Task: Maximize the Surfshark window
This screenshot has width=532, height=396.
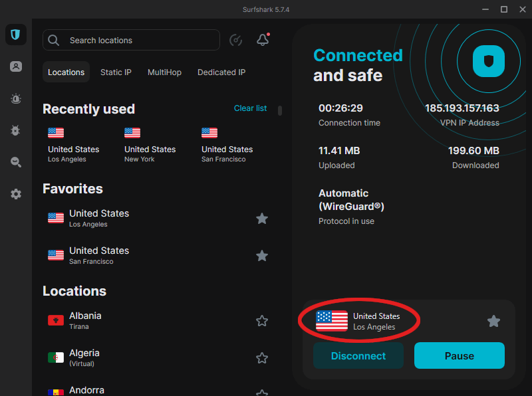Action: click(x=504, y=9)
